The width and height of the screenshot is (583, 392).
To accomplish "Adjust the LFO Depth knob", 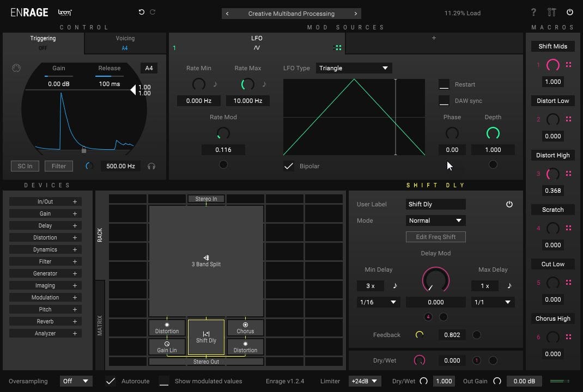I will [493, 133].
